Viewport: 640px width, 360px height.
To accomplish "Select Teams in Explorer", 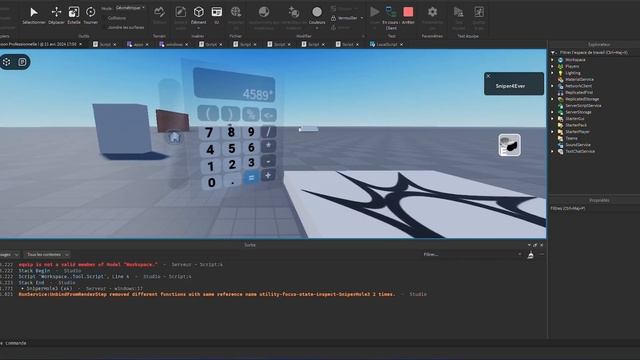I will (x=571, y=138).
